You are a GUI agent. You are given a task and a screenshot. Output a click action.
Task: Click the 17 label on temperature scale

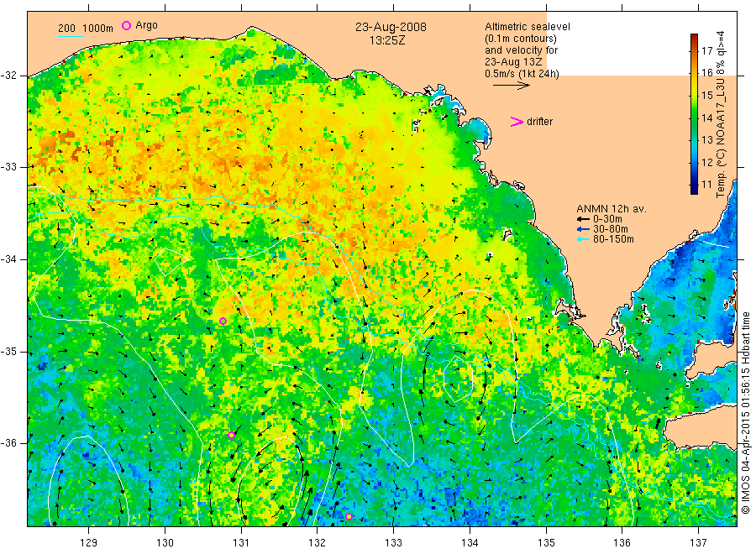pos(706,50)
